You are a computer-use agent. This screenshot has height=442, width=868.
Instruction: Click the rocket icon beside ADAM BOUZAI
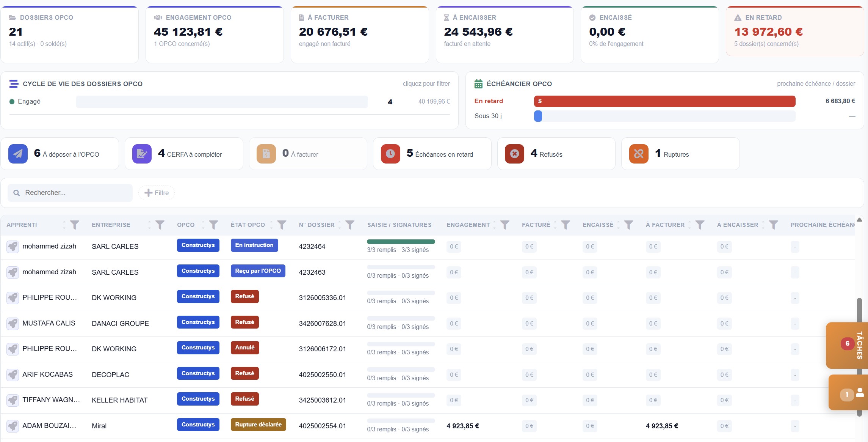point(13,426)
